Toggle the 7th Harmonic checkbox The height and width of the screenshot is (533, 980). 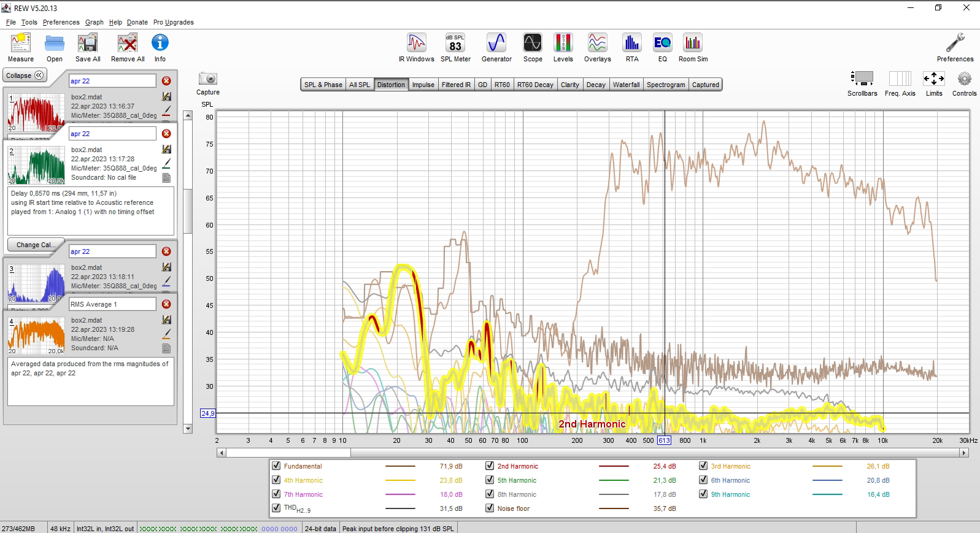point(276,494)
